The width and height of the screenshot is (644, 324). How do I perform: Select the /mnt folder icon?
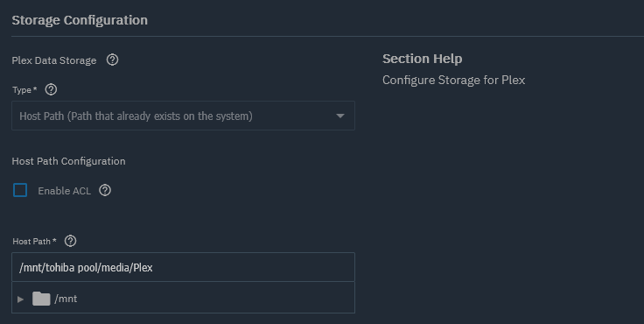[x=41, y=299]
